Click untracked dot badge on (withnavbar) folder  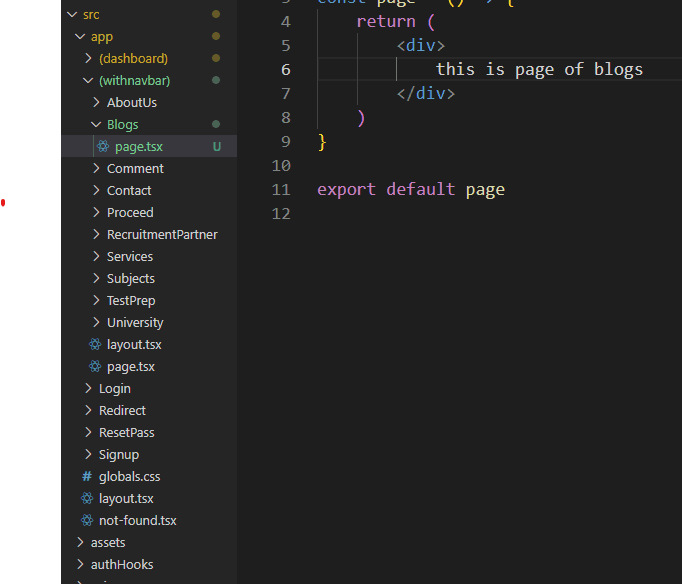(216, 80)
